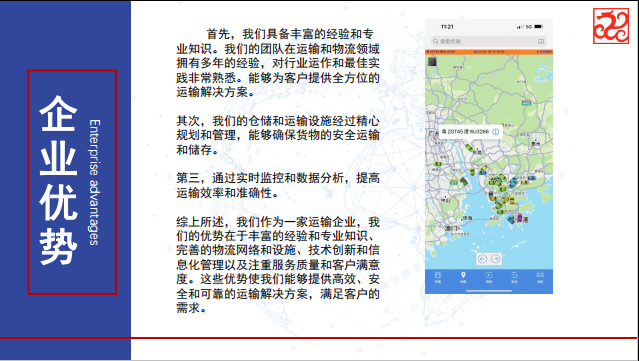Viewport: 639px width, 361px height.
Task: Toggle the satellite map layer thumbnail
Action: pos(432,62)
